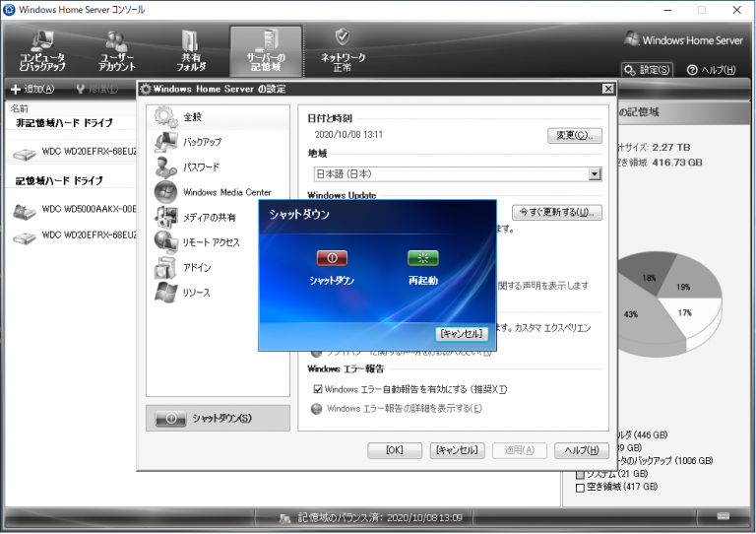Select the Password settings icon (パスワード)
Image resolution: width=756 pixels, height=534 pixels.
[166, 167]
